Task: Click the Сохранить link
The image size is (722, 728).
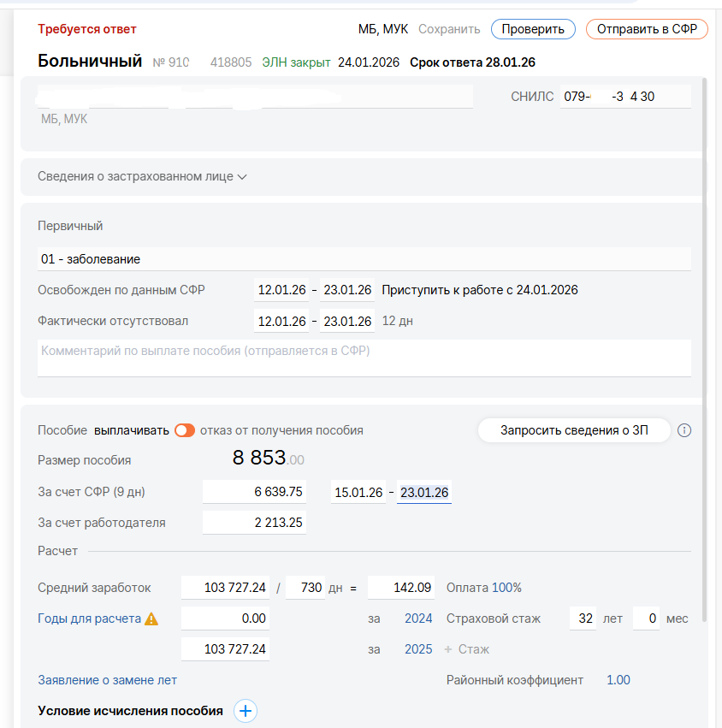Action: click(x=449, y=29)
